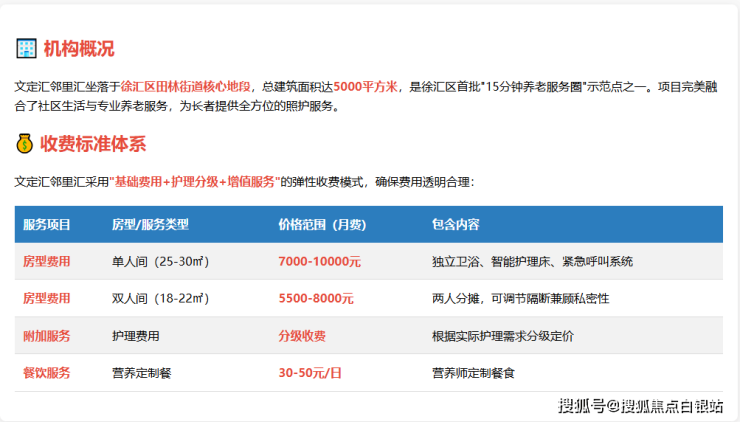Click the 搜狐号@搜狐焦点白银站 watermark

coord(641,405)
